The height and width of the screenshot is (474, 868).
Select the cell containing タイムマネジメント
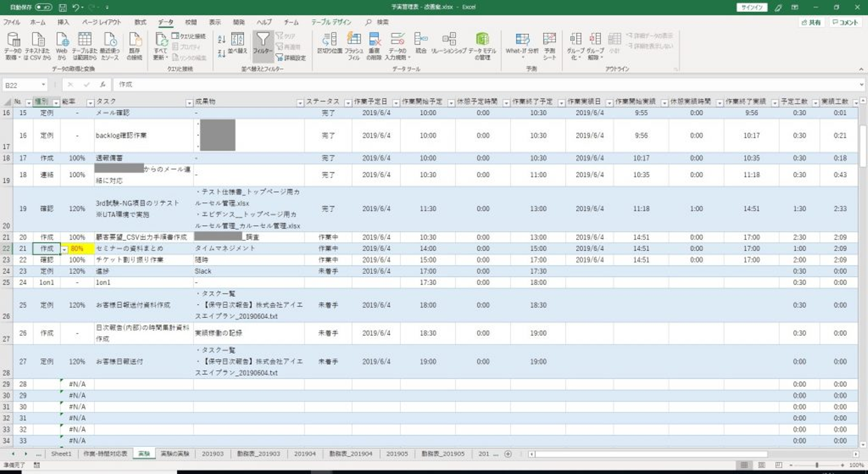248,248
